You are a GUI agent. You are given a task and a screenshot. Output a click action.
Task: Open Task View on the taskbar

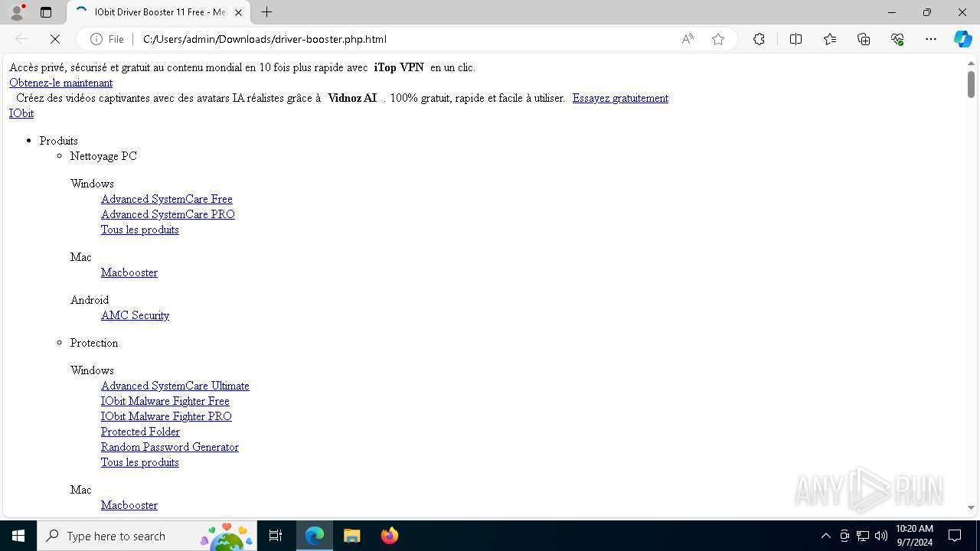(276, 536)
